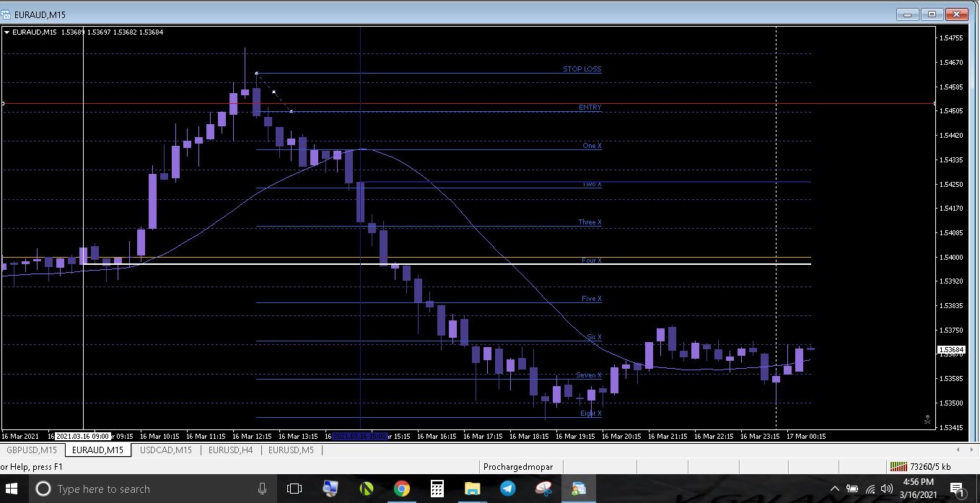Click the EURAUD chart window icon in title bar
The image size is (980, 503).
click(x=6, y=14)
